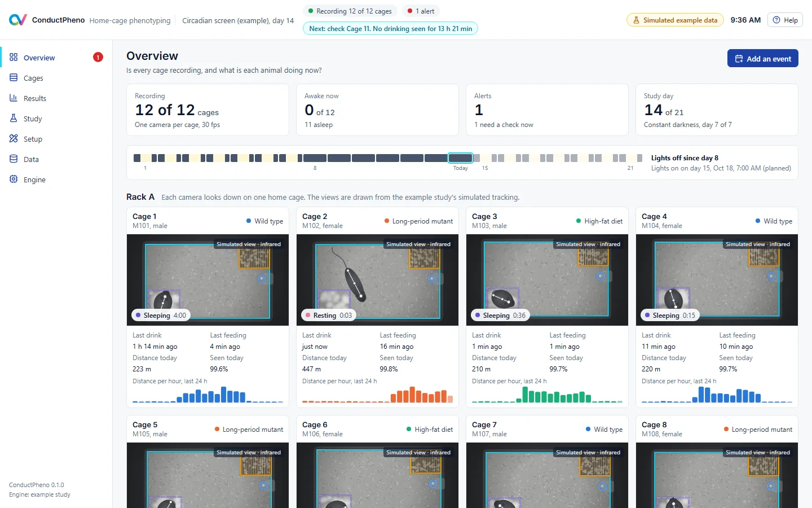Open the Cage 4 infrared camera view
This screenshot has height=508, width=812.
(x=717, y=280)
